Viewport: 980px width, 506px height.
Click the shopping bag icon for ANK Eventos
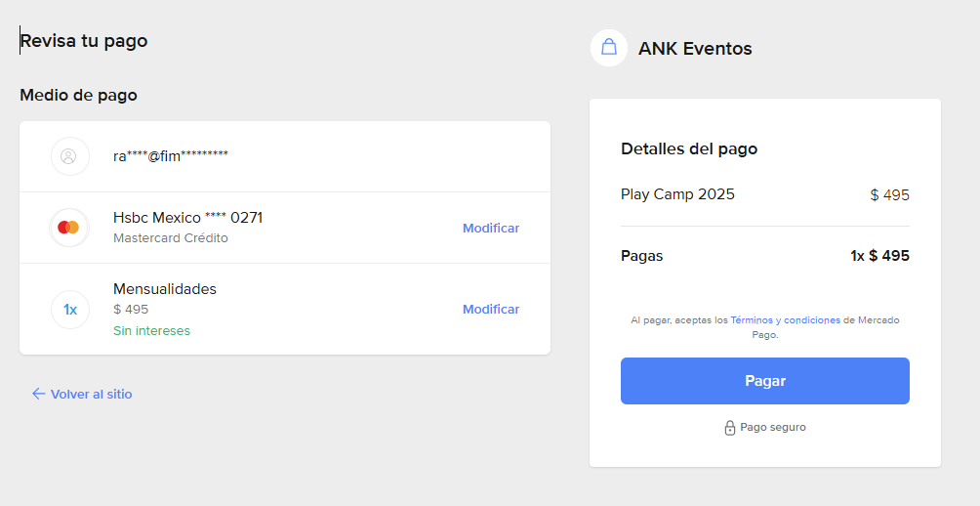[609, 48]
